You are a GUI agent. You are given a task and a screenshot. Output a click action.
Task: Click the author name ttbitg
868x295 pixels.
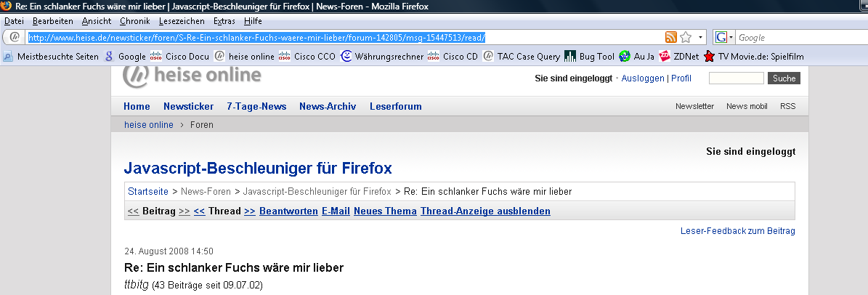click(137, 286)
